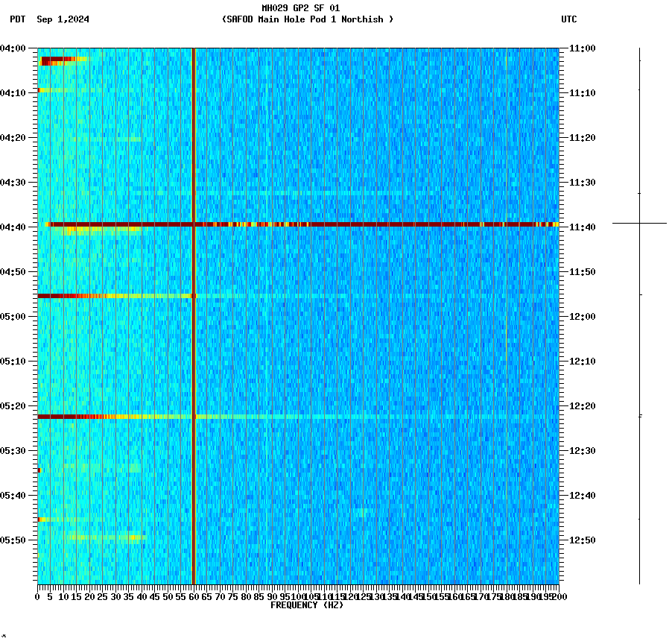The image size is (672, 644).
Task: Click the seismogram trace spike on the right
Action: 641,223
